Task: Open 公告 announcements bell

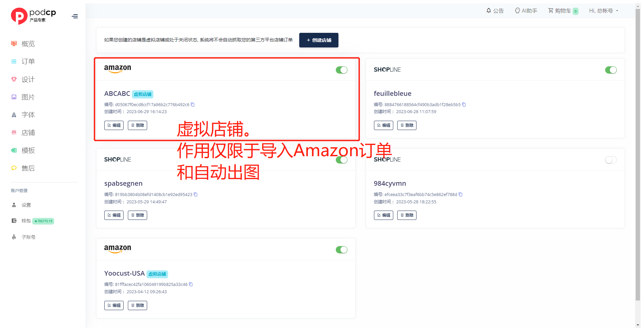Action: (495, 11)
